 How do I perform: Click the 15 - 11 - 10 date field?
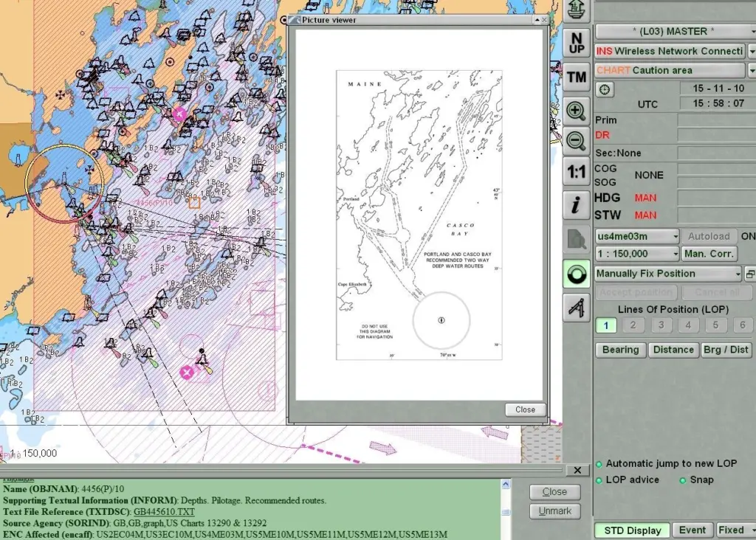[718, 88]
